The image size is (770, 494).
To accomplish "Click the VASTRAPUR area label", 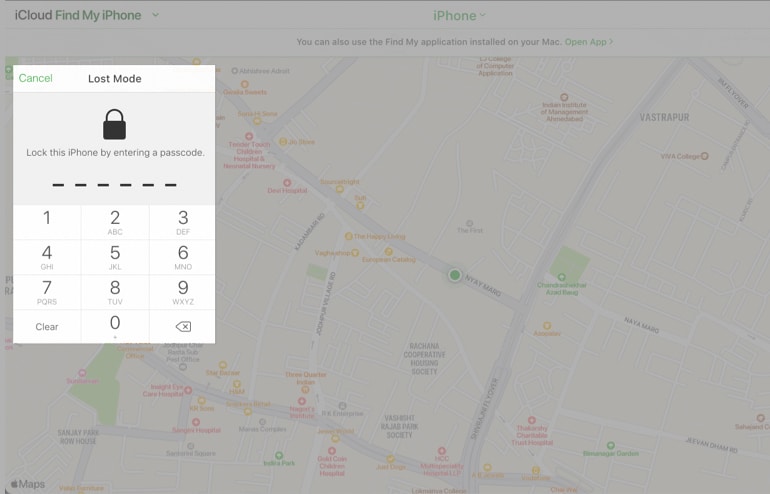I will (x=664, y=117).
